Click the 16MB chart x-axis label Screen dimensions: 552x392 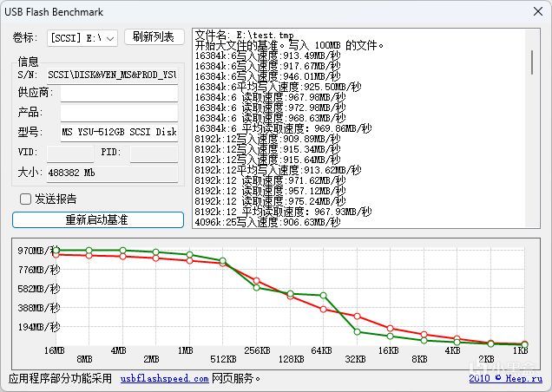coord(54,350)
